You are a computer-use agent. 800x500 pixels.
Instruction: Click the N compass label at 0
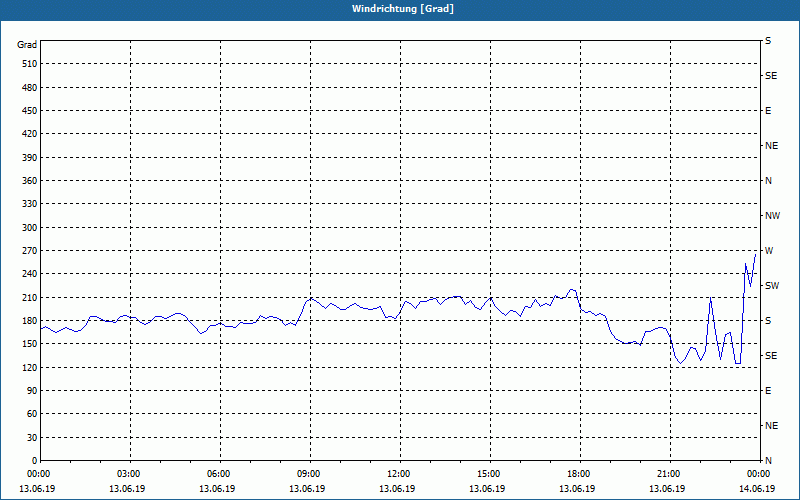[768, 460]
